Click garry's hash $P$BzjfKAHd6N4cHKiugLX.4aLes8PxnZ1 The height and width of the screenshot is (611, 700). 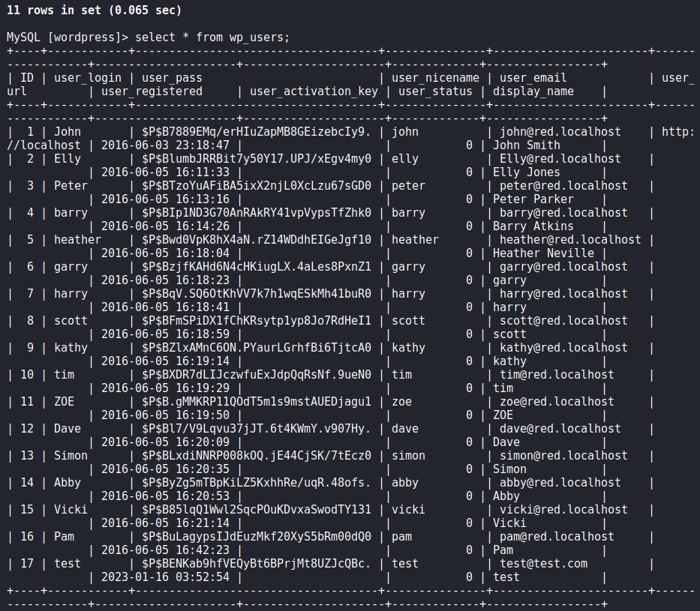(257, 267)
